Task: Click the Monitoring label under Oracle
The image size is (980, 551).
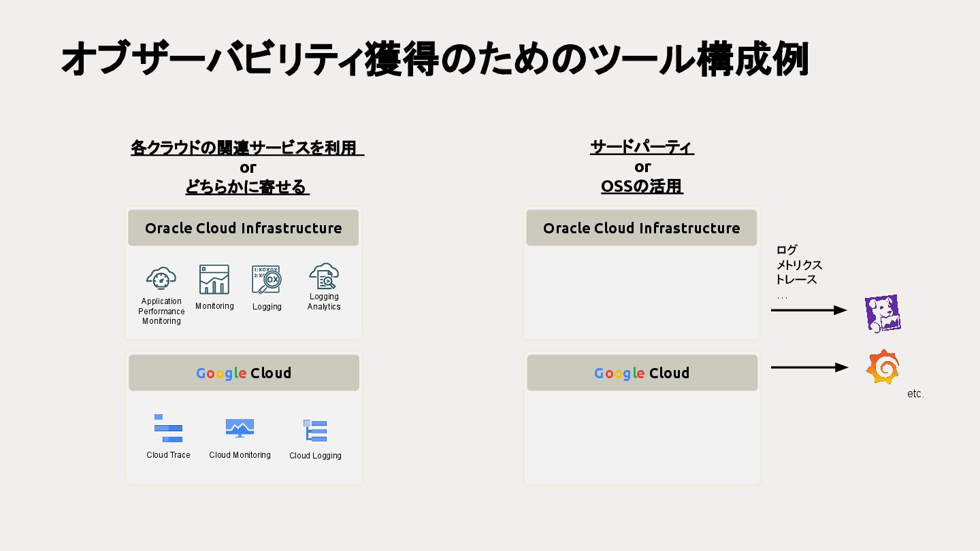Action: click(x=214, y=306)
